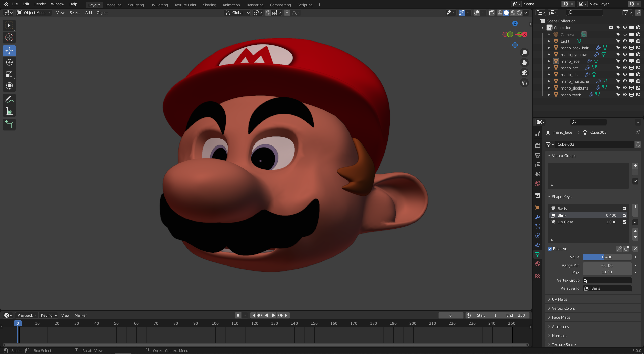The height and width of the screenshot is (354, 644).
Task: Toggle visibility eye for mario_hat
Action: [x=625, y=68]
